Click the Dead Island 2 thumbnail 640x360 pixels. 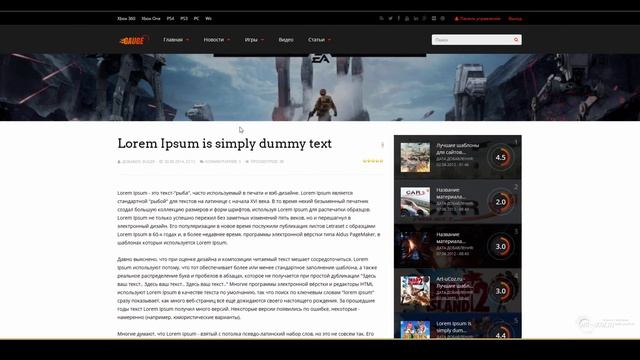point(415,291)
